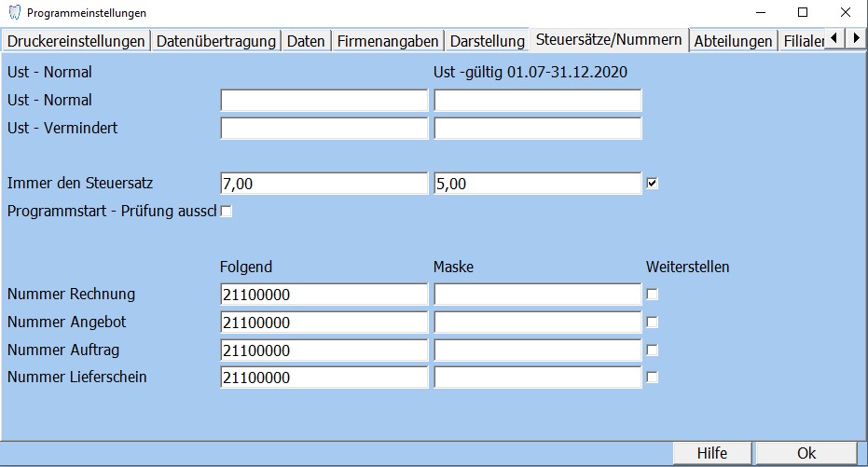Click the Nummer Angebot Maske field
Viewport: 868px width, 467px height.
(x=537, y=323)
